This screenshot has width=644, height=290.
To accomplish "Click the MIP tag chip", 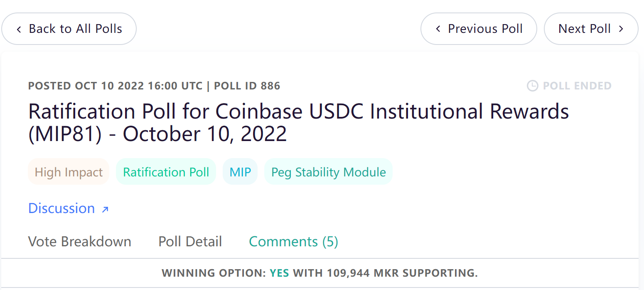I will coord(240,172).
